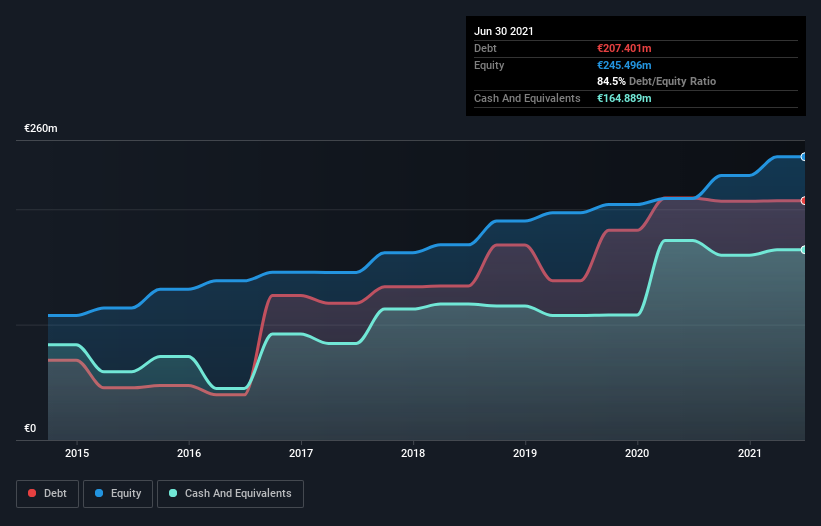Click Cash And Equivalents label in tooltip

pyautogui.click(x=527, y=98)
